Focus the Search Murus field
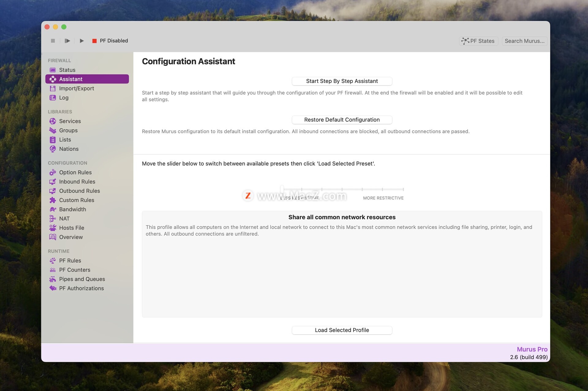 (524, 41)
